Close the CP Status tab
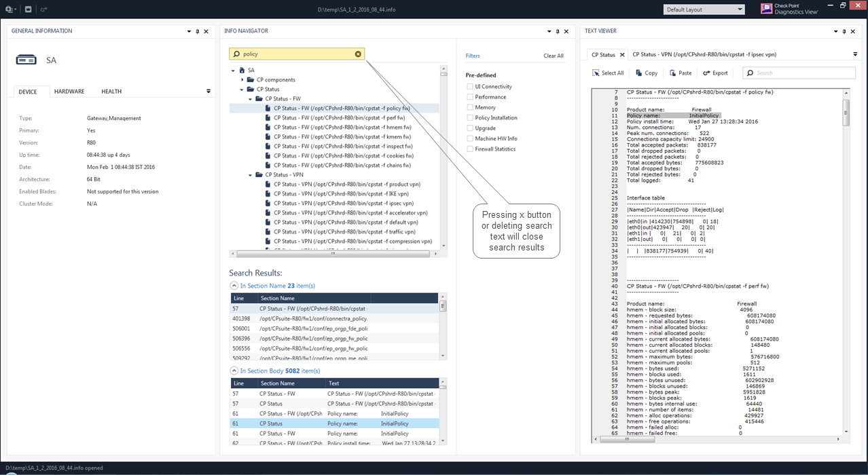 621,55
